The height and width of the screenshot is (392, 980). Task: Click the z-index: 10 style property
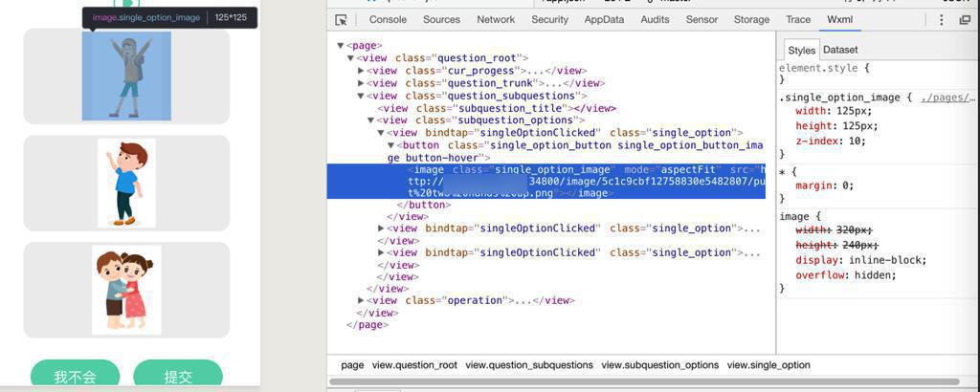(831, 142)
